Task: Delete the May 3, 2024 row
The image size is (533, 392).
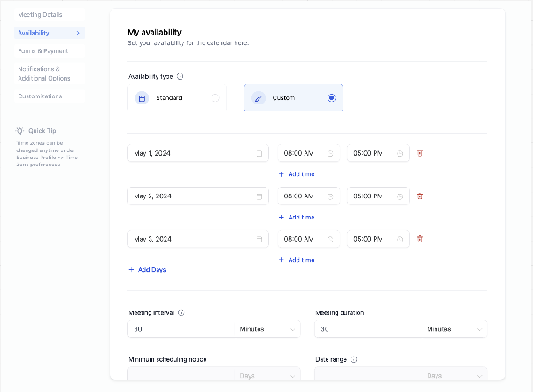Action: (x=421, y=239)
